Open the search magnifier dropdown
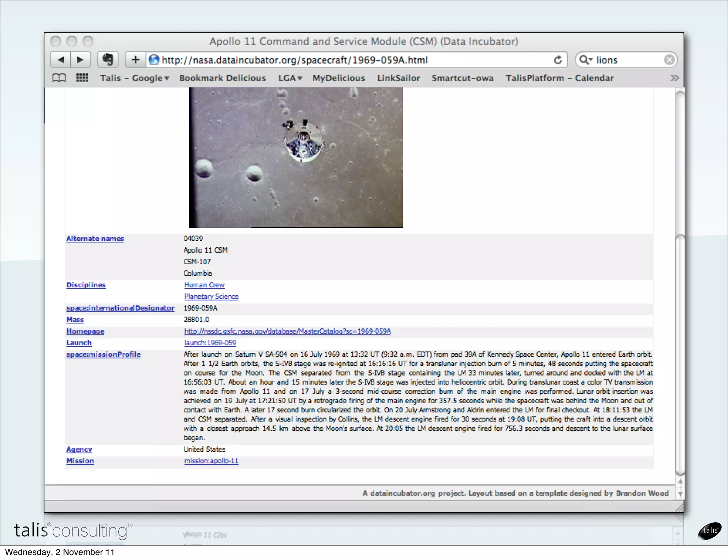728x560 pixels. coord(585,60)
